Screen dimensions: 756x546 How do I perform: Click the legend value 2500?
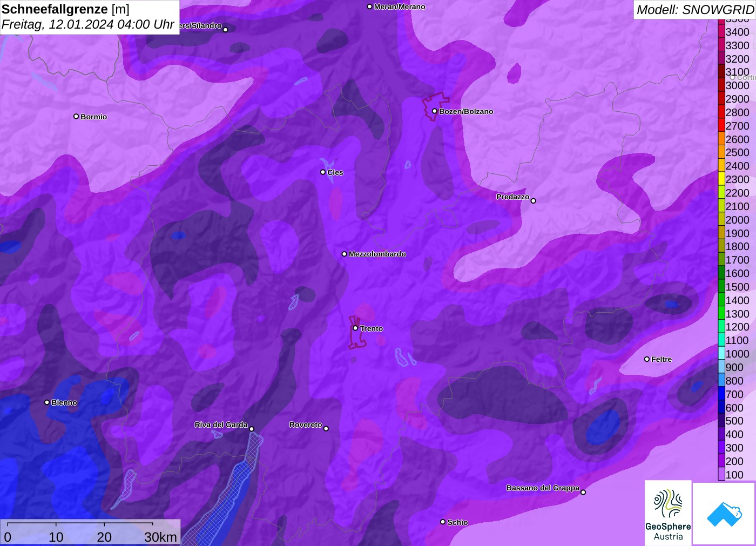point(737,152)
